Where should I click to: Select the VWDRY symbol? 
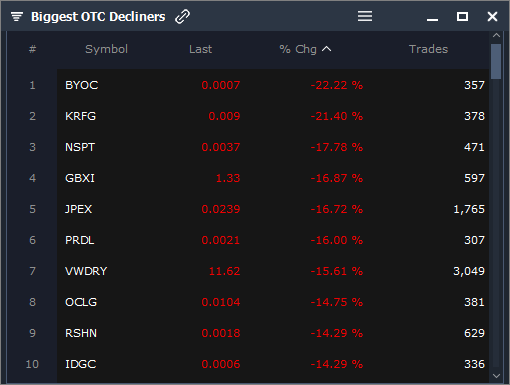[x=86, y=271]
